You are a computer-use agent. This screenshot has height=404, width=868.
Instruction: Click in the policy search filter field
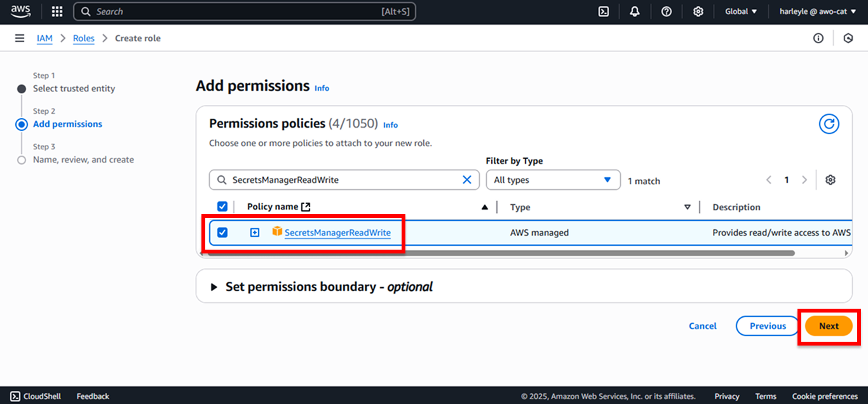(345, 180)
